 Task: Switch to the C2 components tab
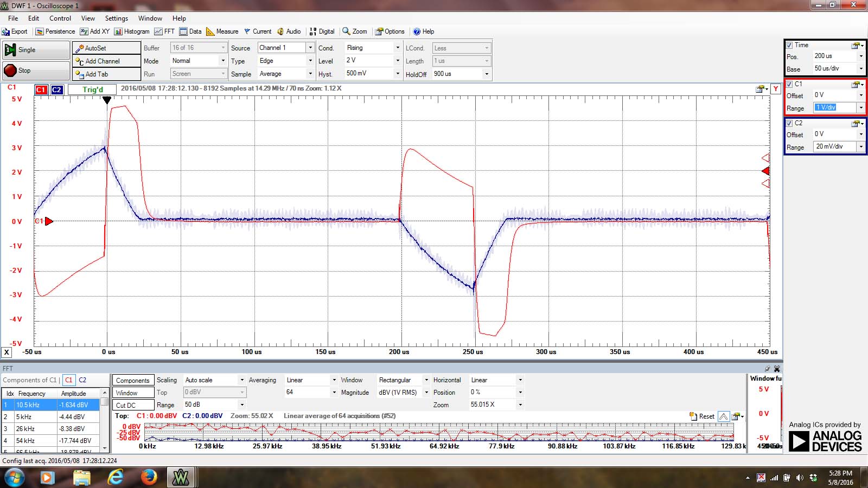point(82,380)
